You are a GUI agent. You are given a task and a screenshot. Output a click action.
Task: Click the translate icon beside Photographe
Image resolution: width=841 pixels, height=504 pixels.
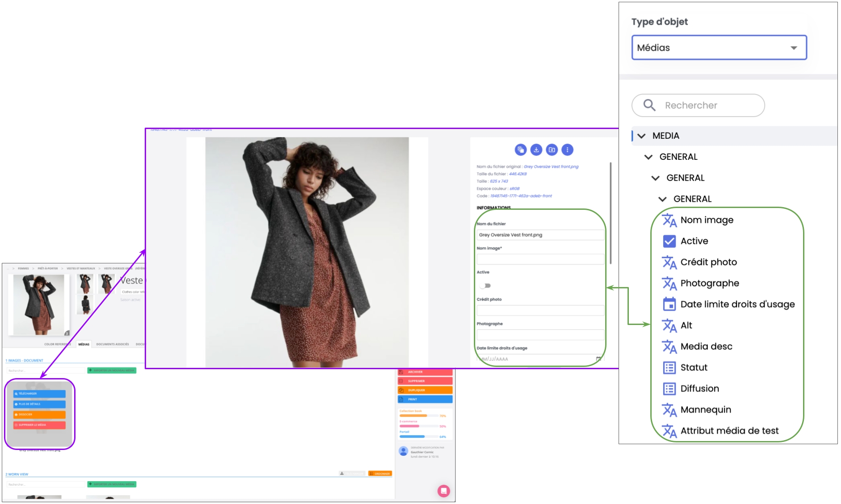(669, 283)
